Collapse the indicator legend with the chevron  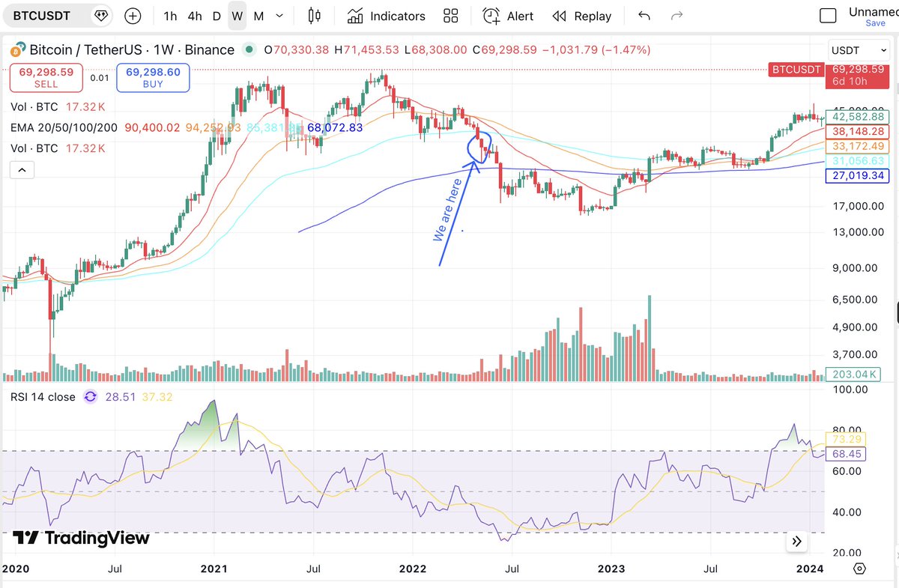[x=21, y=171]
